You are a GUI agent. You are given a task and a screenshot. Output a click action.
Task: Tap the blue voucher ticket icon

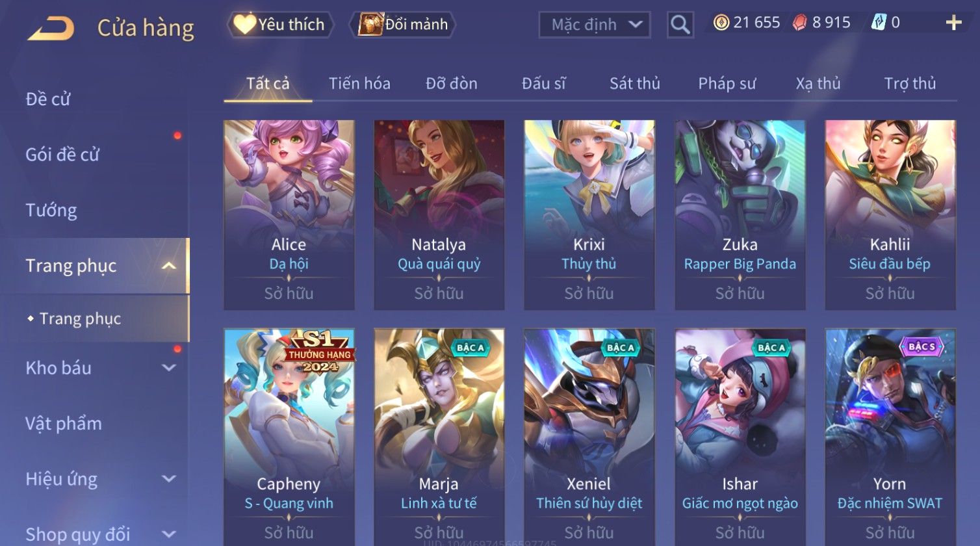pos(879,23)
